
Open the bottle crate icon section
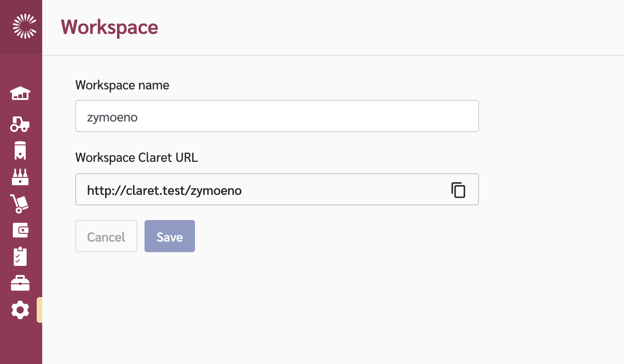(x=20, y=177)
